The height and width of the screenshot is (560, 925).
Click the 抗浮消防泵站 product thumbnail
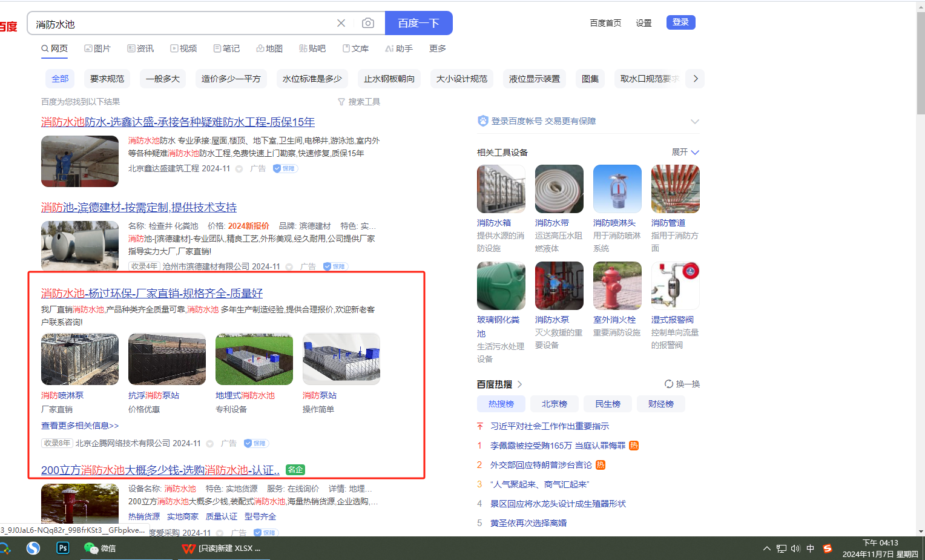coord(167,359)
